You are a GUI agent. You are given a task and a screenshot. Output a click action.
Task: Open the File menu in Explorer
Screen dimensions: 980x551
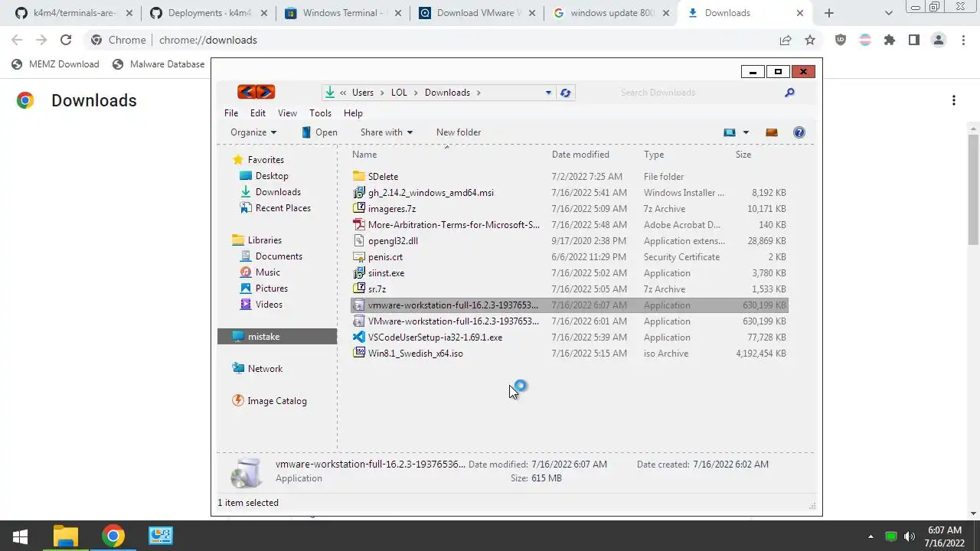pyautogui.click(x=231, y=113)
